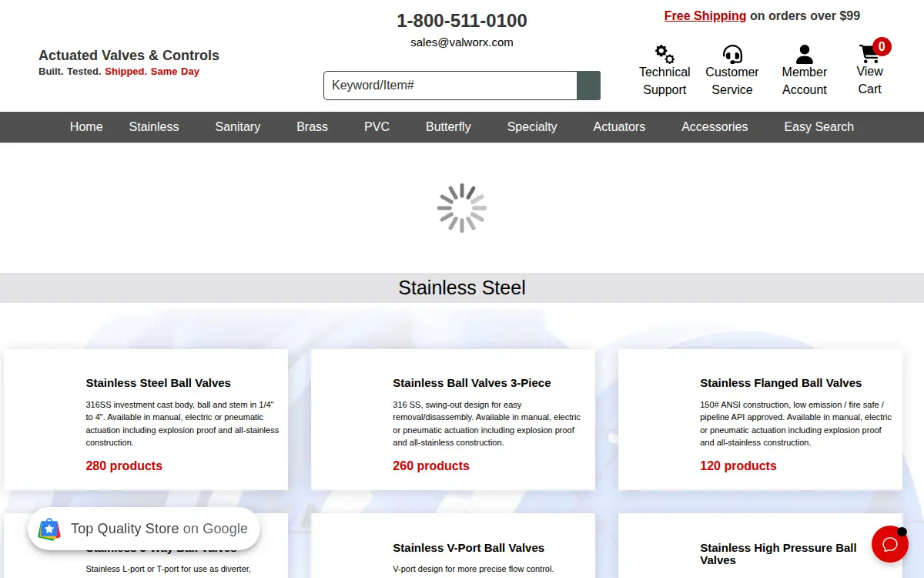
Task: Open Stainless Flanged Ball Valves category
Action: [x=781, y=383]
